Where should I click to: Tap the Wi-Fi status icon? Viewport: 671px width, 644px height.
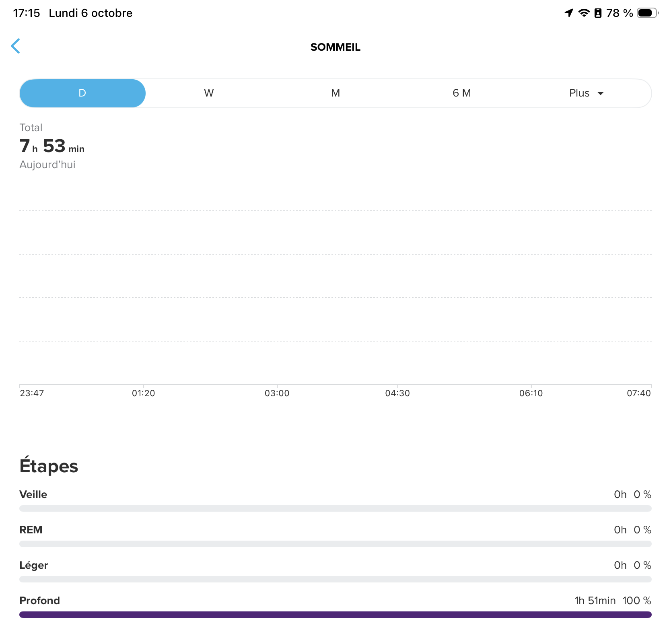point(584,13)
